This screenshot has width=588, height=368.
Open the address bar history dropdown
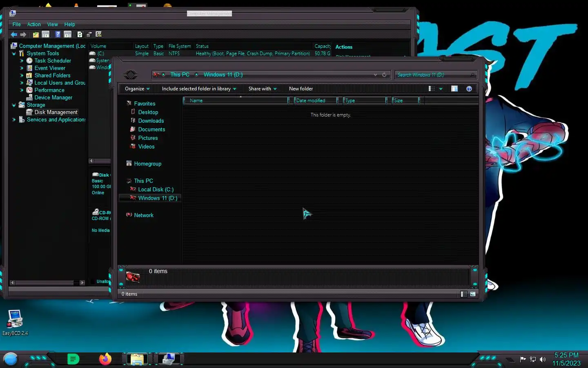point(375,75)
